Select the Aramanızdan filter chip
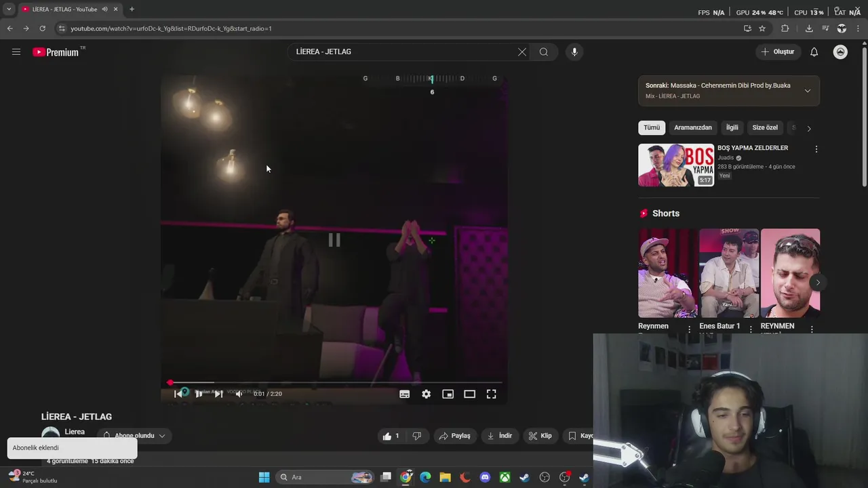This screenshot has width=868, height=488. point(693,127)
